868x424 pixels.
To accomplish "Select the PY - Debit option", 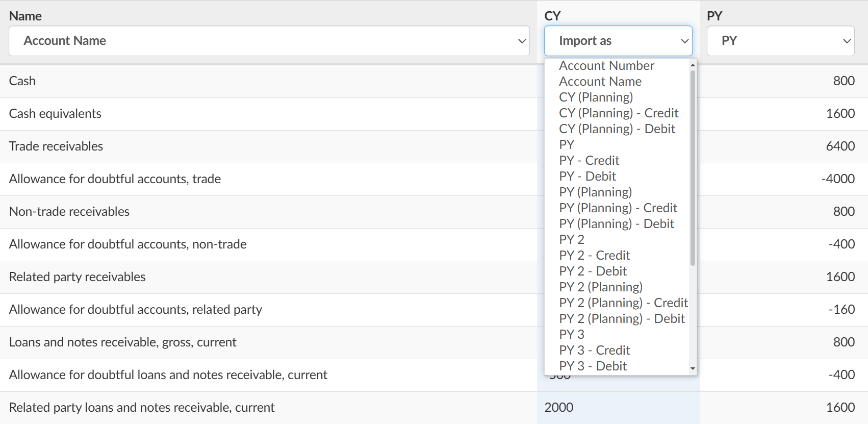I will tap(588, 177).
